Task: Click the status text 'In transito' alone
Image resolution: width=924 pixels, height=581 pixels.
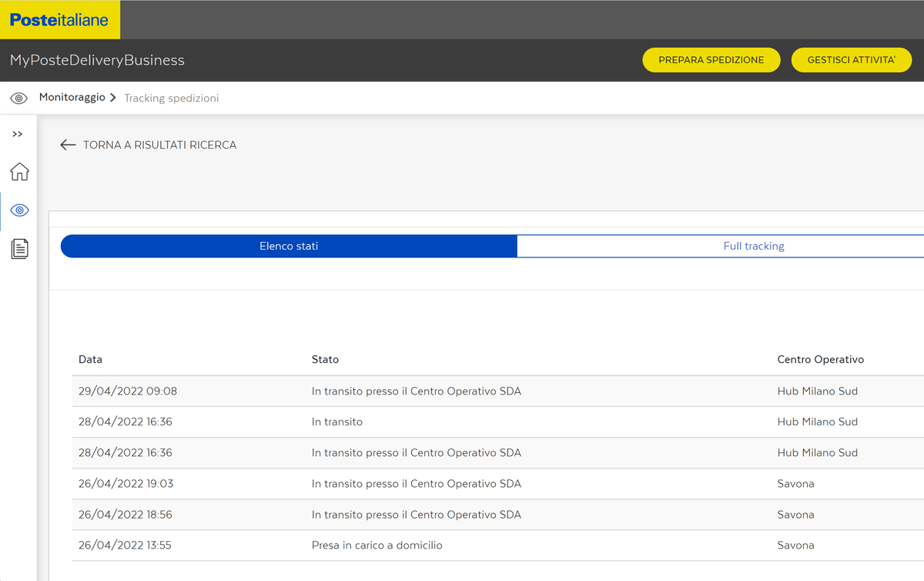Action: [337, 422]
